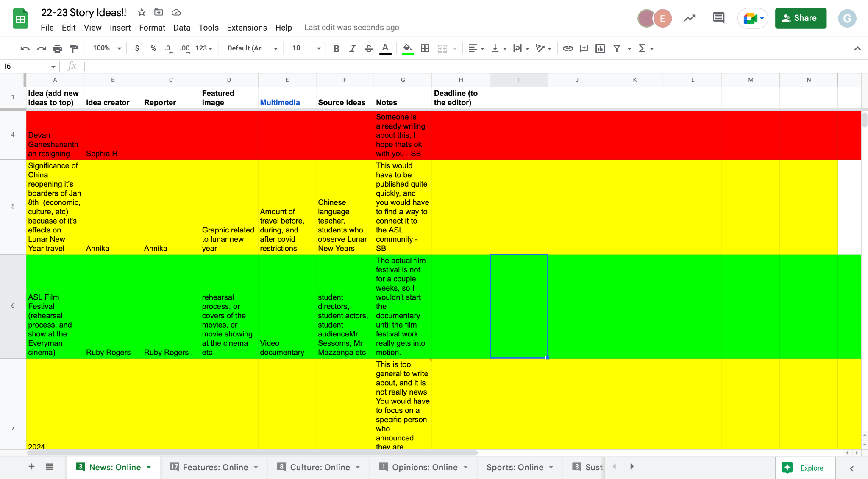Click the green Share button
Screen dimensions: 868x479
(800, 18)
